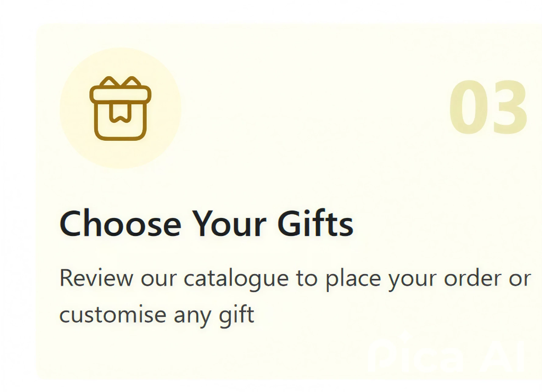This screenshot has width=542, height=392.
Task: Open the Choose Your Gifts heading
Action: pyautogui.click(x=206, y=223)
